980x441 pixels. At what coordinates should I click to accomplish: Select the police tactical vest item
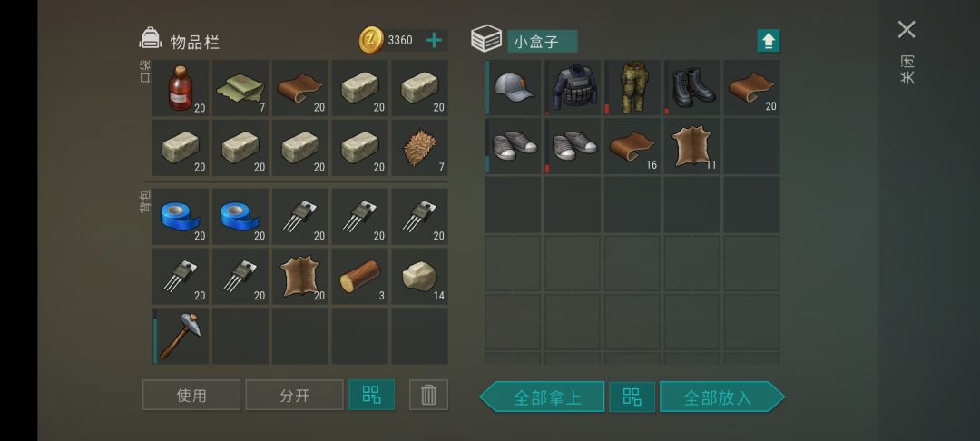click(573, 87)
